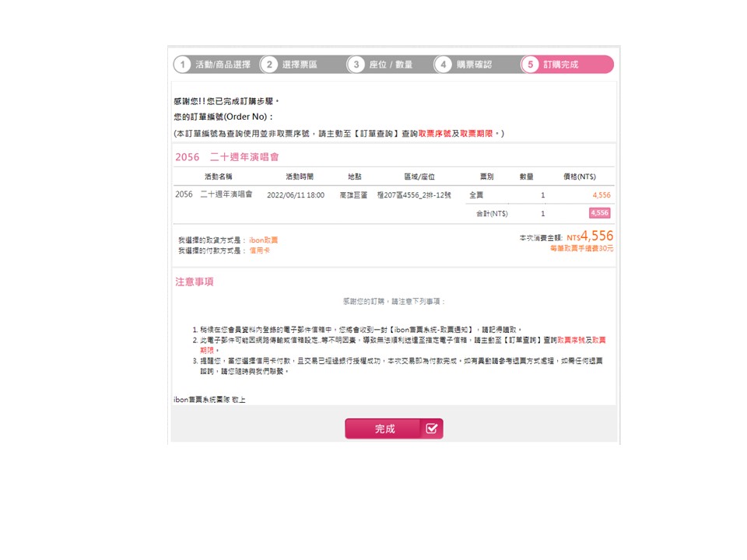The height and width of the screenshot is (560, 747).
Task: Click the 信用卡 payment method text
Action: pyautogui.click(x=260, y=250)
